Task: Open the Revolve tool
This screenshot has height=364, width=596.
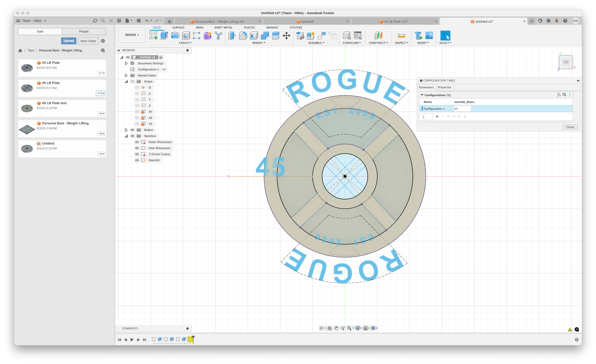Action: (x=175, y=35)
